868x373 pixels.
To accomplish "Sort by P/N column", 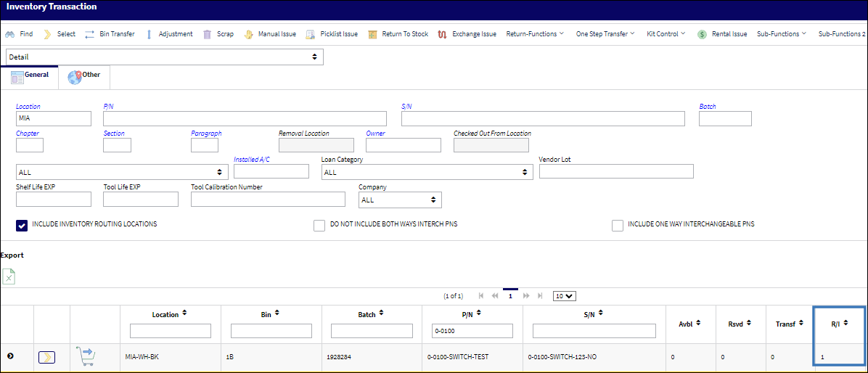I will (x=478, y=313).
